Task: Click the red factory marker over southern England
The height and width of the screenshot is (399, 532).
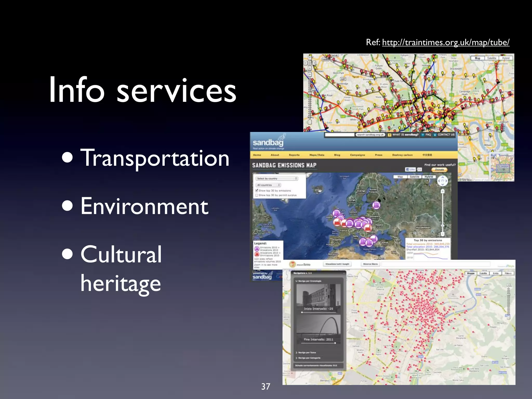Action: [x=337, y=222]
